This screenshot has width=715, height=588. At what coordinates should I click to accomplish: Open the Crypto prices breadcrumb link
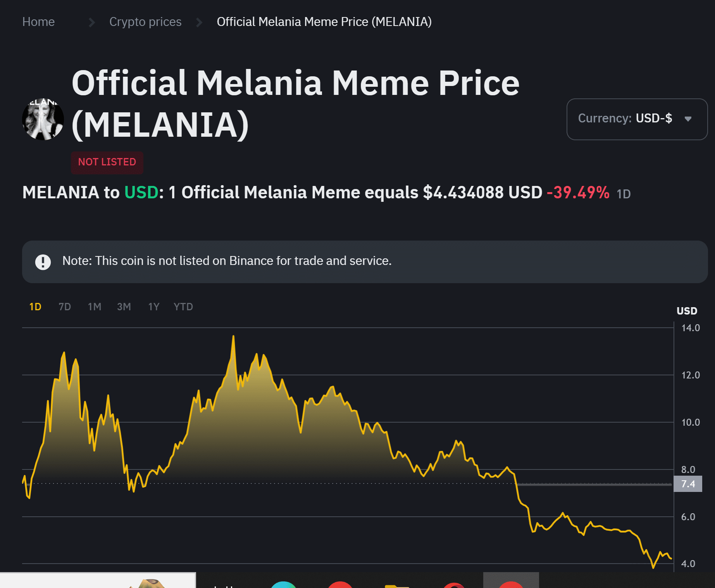[x=145, y=22]
